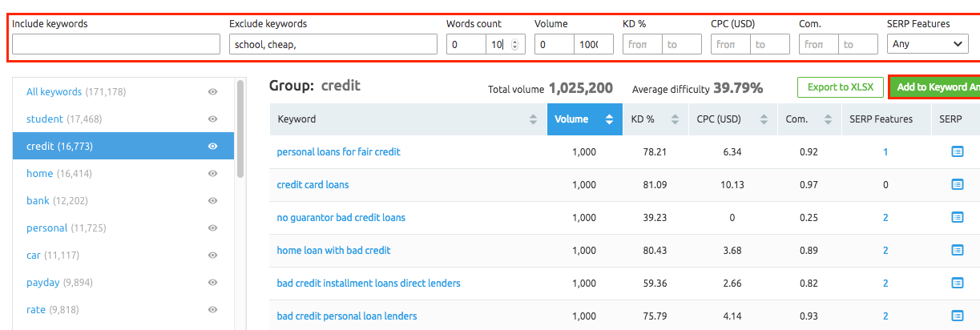Image resolution: width=980 pixels, height=330 pixels.
Task: Select the home keyword group
Action: point(123,174)
